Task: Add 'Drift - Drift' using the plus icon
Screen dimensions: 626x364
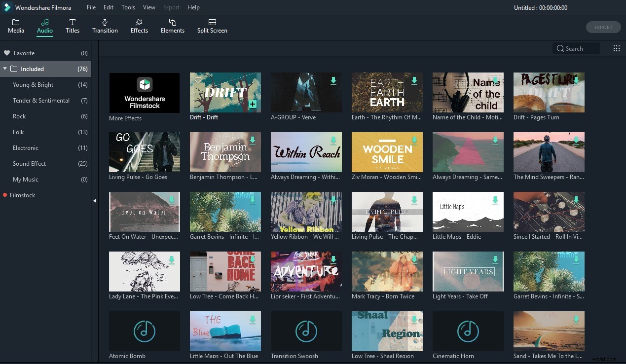Action: coord(252,105)
